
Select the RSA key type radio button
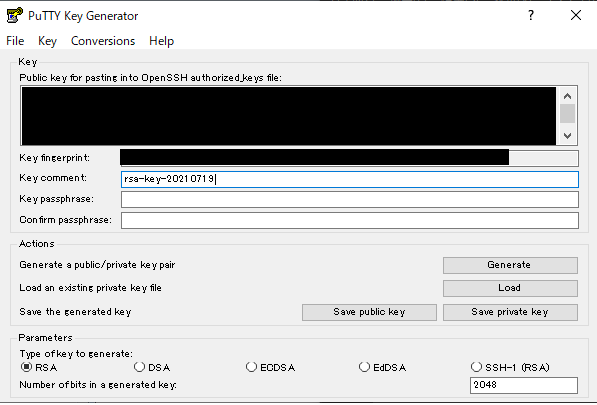[x=26, y=367]
